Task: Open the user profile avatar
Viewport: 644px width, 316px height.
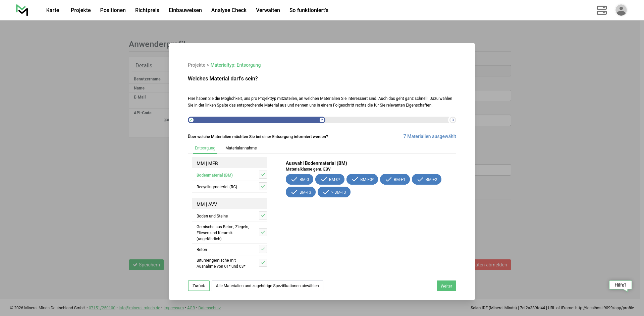Action: point(621,10)
